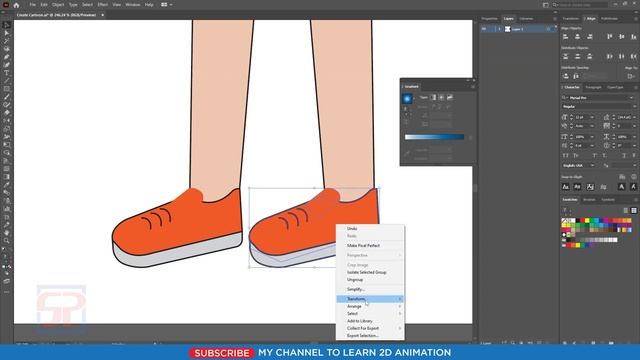The image size is (640, 360).
Task: Click the gradient slider bar
Action: (x=434, y=137)
